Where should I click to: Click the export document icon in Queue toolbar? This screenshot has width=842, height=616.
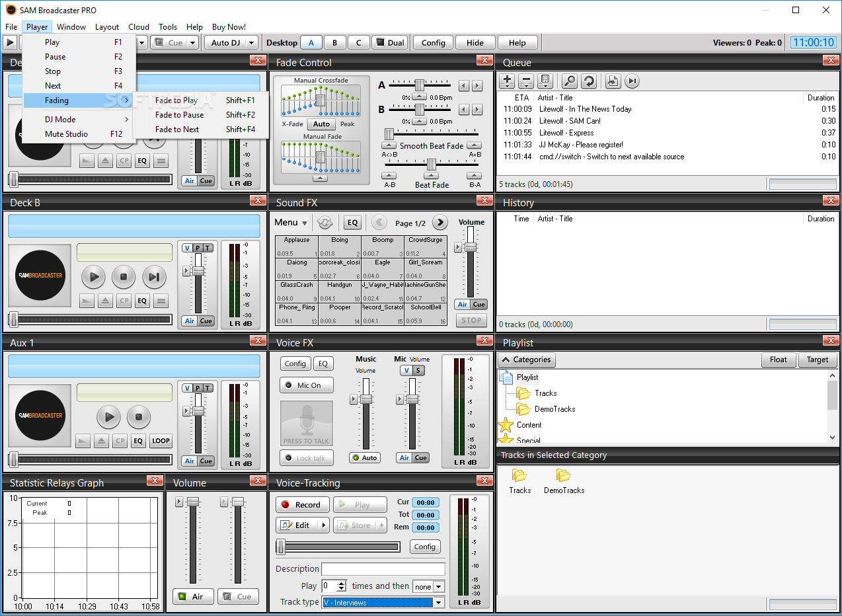point(613,81)
